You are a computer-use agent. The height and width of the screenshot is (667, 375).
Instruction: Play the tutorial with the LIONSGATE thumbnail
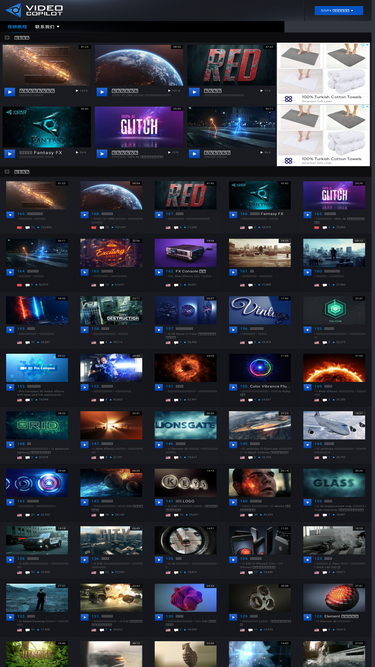[x=159, y=445]
